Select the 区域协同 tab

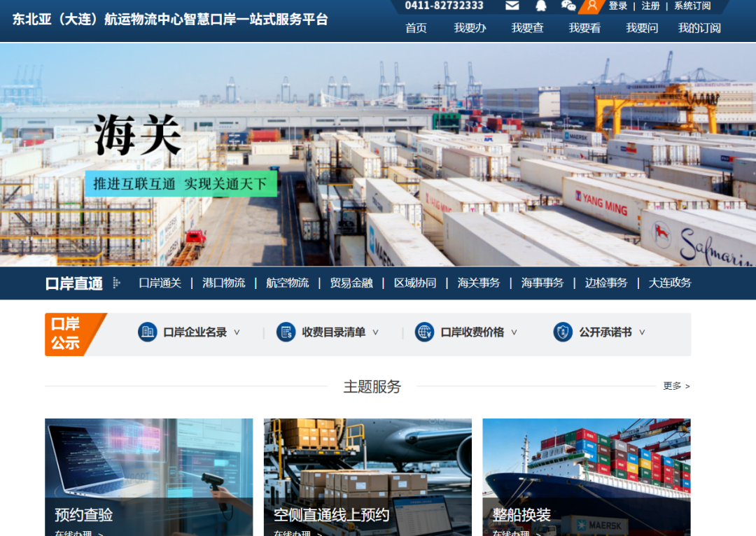coord(415,283)
